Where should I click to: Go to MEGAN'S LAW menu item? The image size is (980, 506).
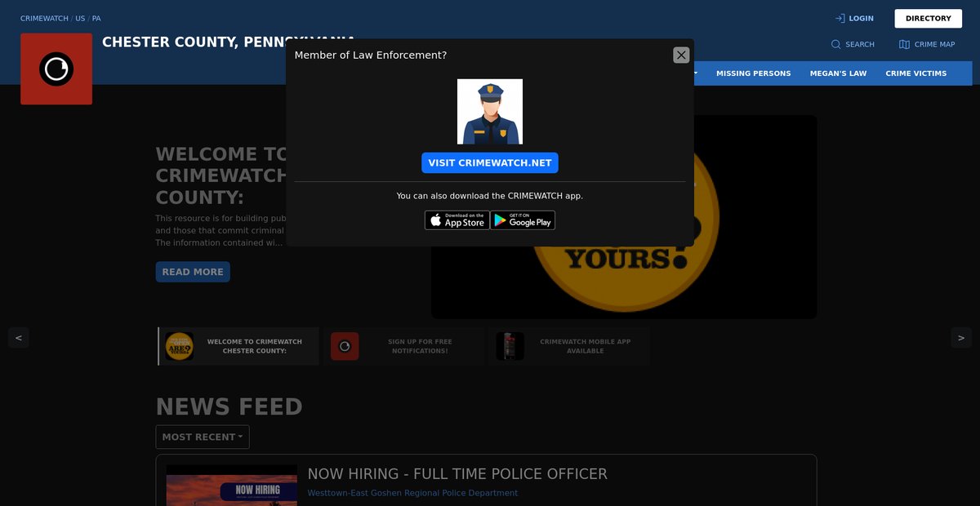(x=838, y=73)
